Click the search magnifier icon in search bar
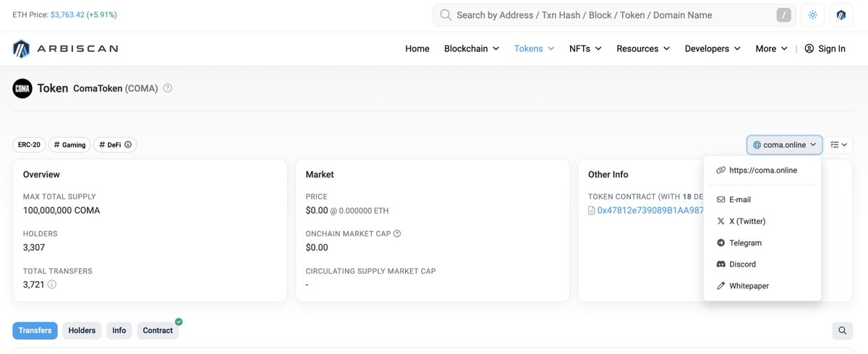The height and width of the screenshot is (354, 868). pyautogui.click(x=446, y=15)
